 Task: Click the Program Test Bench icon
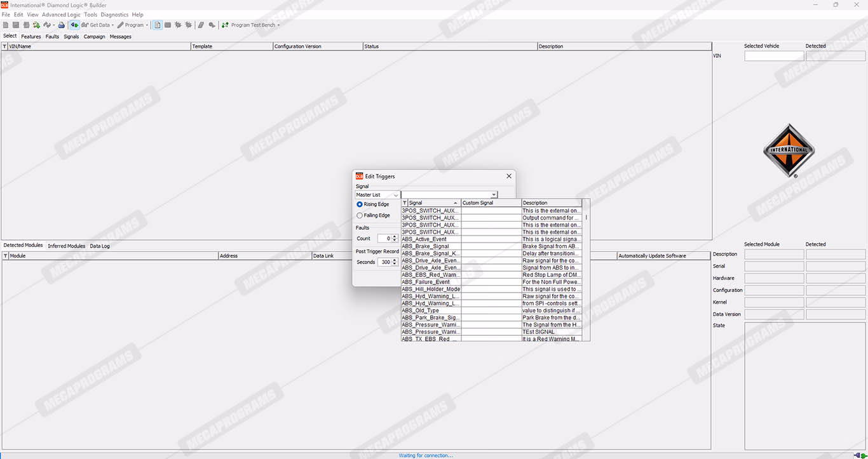coord(225,25)
